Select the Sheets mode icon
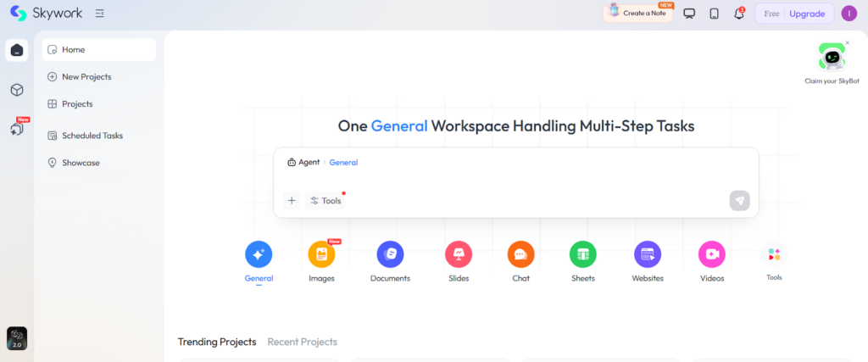Image resolution: width=868 pixels, height=362 pixels. 583,254
